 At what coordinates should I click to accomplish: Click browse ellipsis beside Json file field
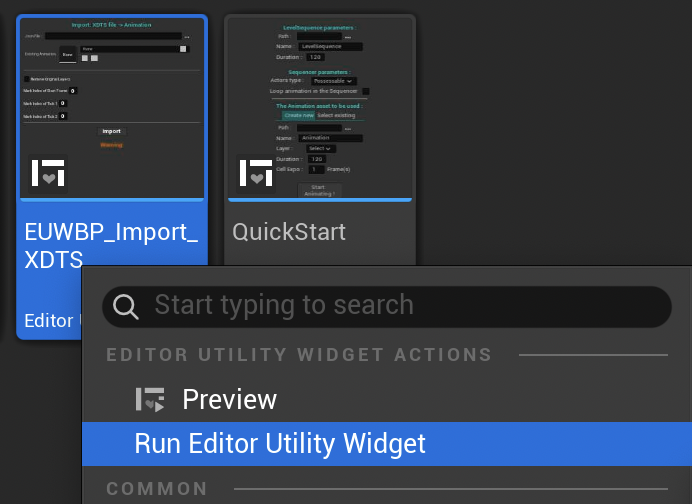pyautogui.click(x=187, y=36)
